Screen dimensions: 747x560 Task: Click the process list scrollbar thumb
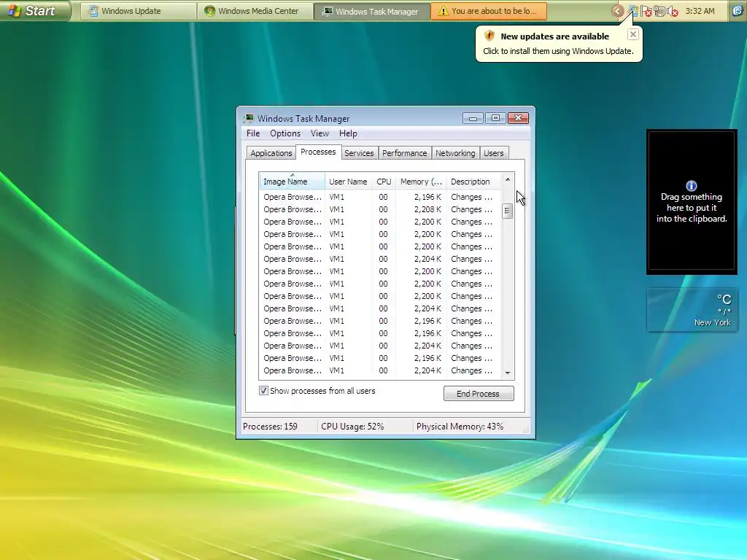508,211
